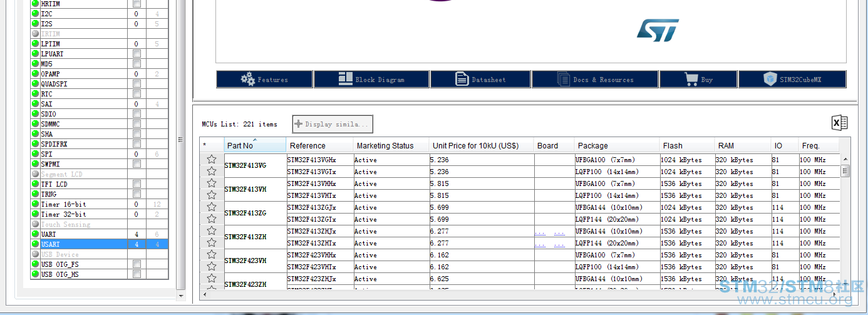Viewport: 868px width, 315px height.
Task: Select the STM32F413VG part number cell
Action: coord(256,165)
